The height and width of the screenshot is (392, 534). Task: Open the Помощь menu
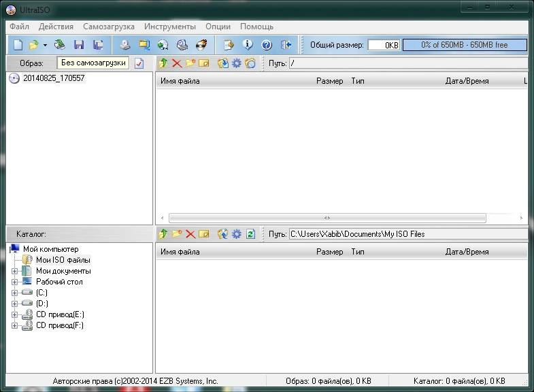(256, 27)
